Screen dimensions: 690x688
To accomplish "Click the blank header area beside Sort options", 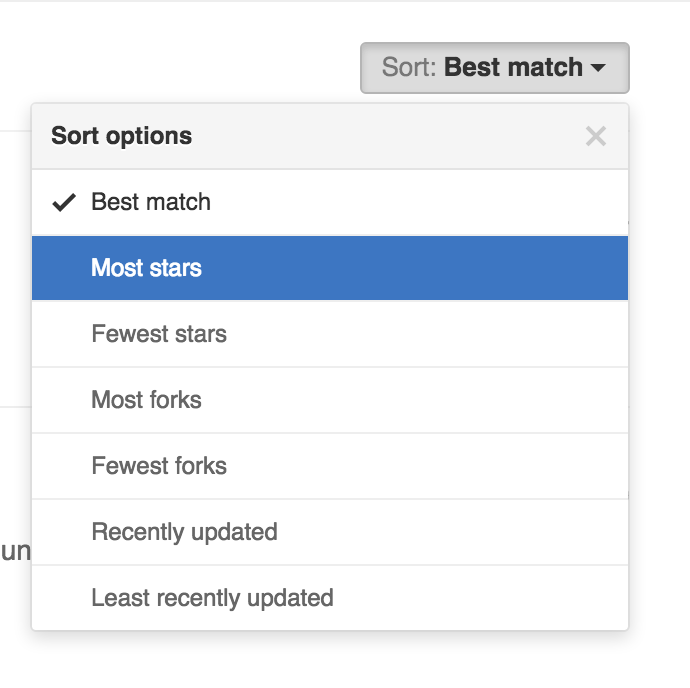I will pyautogui.click(x=387, y=136).
